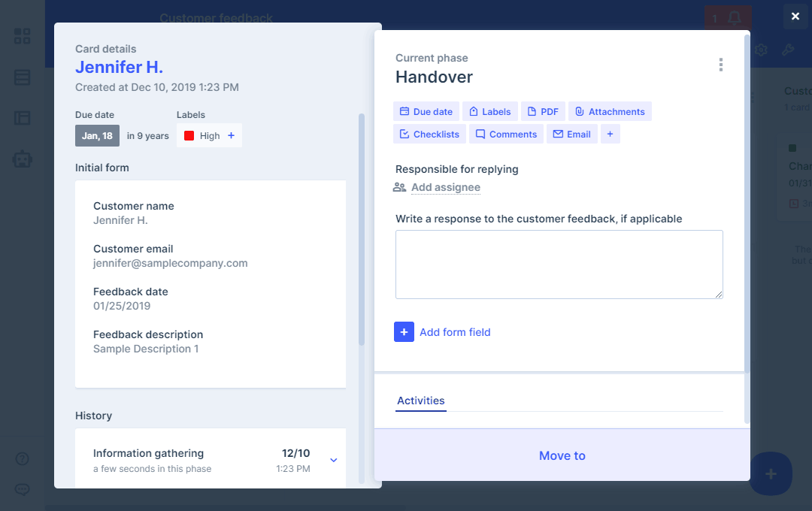The width and height of the screenshot is (812, 511).
Task: Add an Attachments field
Action: pos(609,112)
